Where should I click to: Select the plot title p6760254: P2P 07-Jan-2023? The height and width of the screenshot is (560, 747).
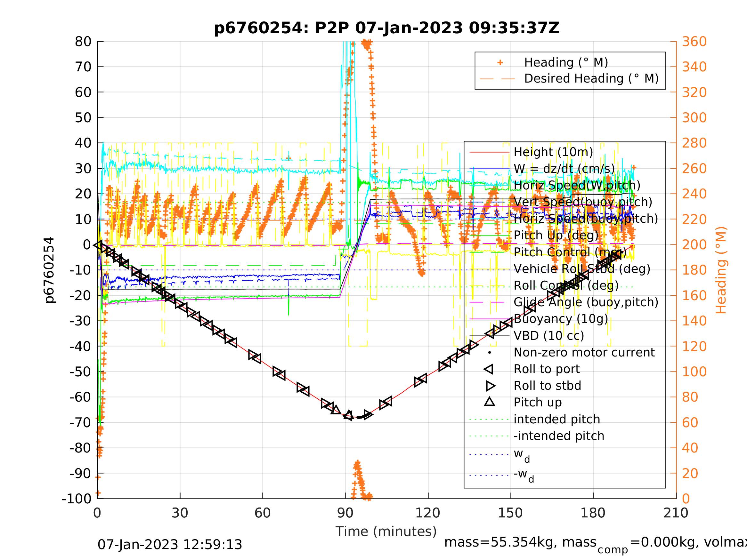[387, 28]
